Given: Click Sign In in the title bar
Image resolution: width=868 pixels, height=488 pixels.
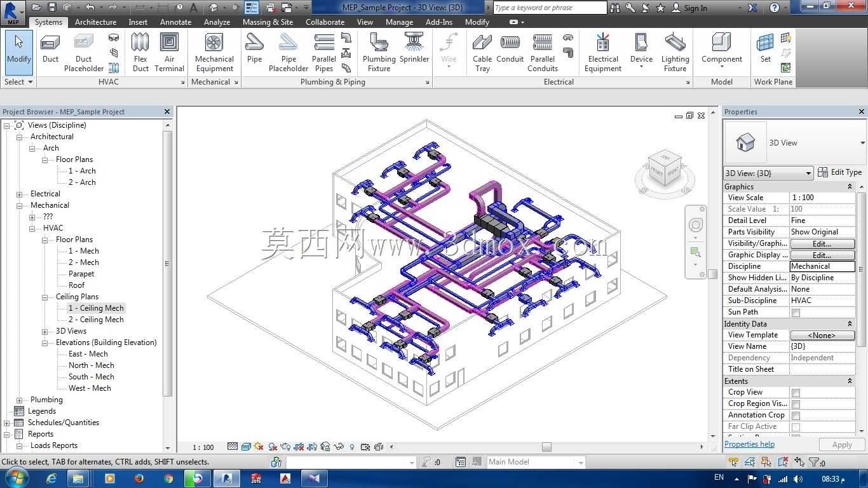Looking at the screenshot, I should (689, 8).
